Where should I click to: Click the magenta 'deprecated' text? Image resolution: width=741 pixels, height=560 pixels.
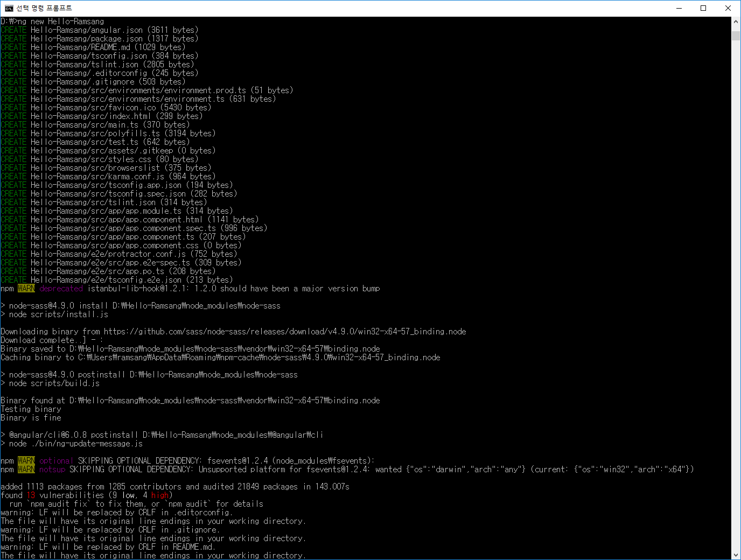pyautogui.click(x=61, y=289)
